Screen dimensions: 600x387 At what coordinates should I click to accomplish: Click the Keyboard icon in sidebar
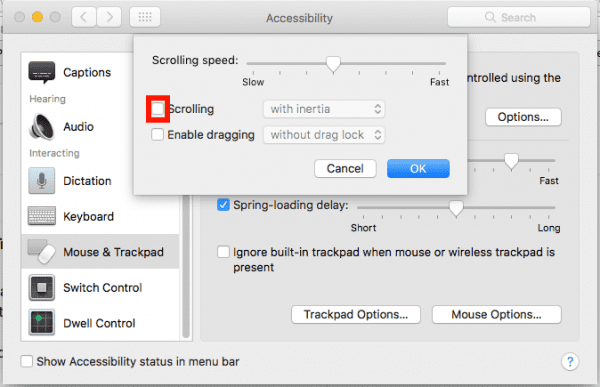[41, 216]
